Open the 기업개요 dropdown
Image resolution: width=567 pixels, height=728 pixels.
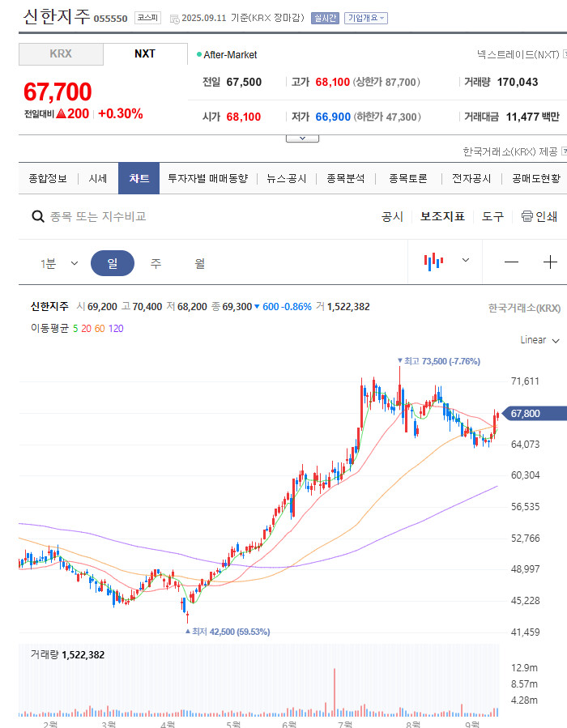point(366,18)
